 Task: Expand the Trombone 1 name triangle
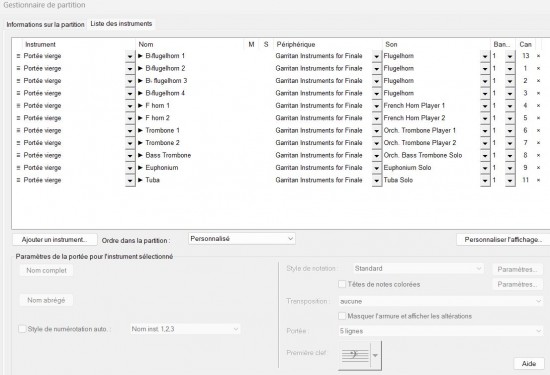(x=140, y=130)
